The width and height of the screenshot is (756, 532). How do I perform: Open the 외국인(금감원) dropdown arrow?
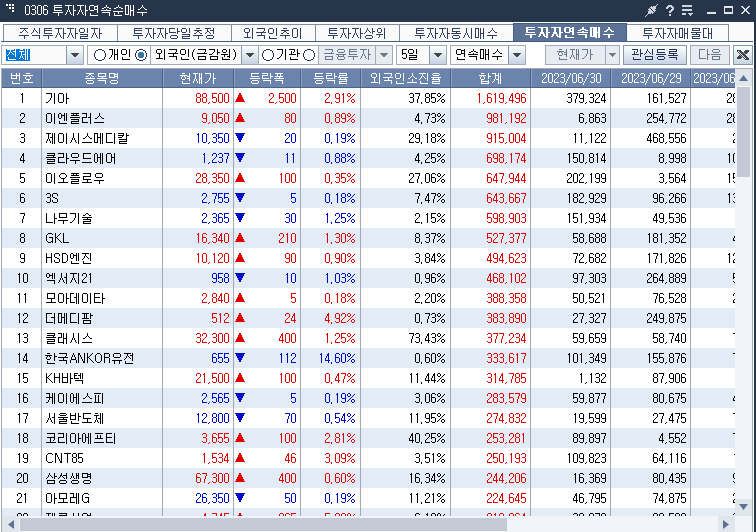(250, 55)
